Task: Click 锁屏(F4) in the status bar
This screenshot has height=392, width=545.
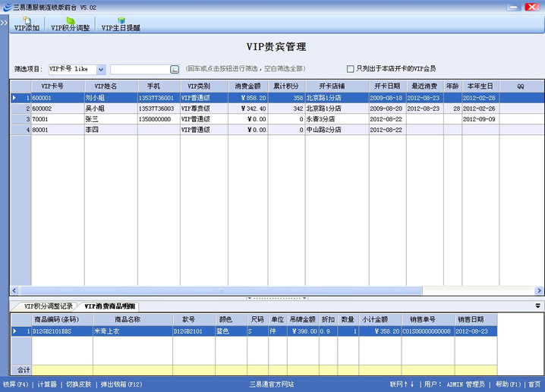Action: (16, 384)
